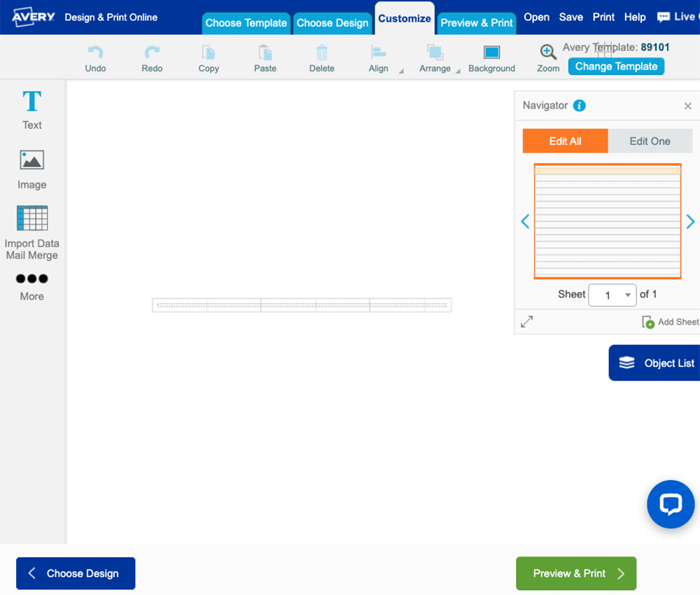Switch to Edit One mode

click(x=650, y=141)
